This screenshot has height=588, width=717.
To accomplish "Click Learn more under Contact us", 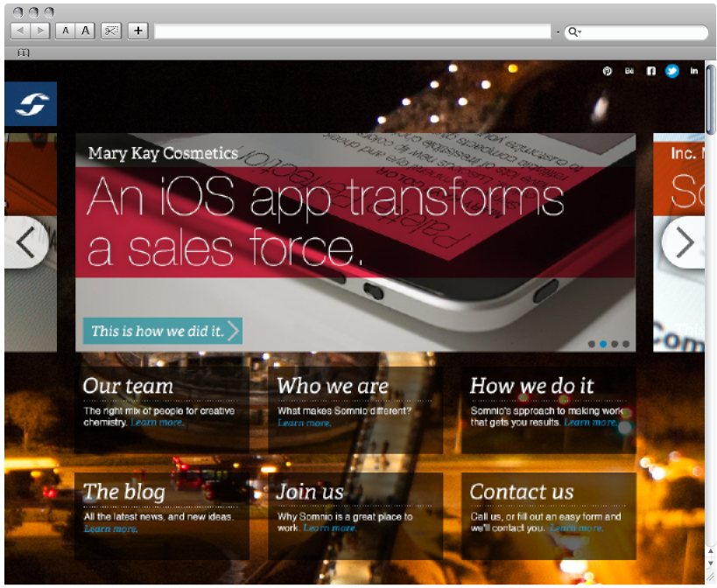I will click(576, 528).
